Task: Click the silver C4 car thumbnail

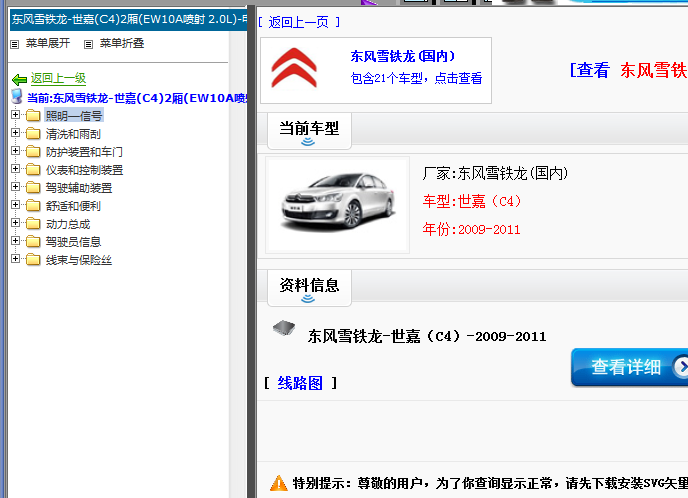Action: coord(337,205)
